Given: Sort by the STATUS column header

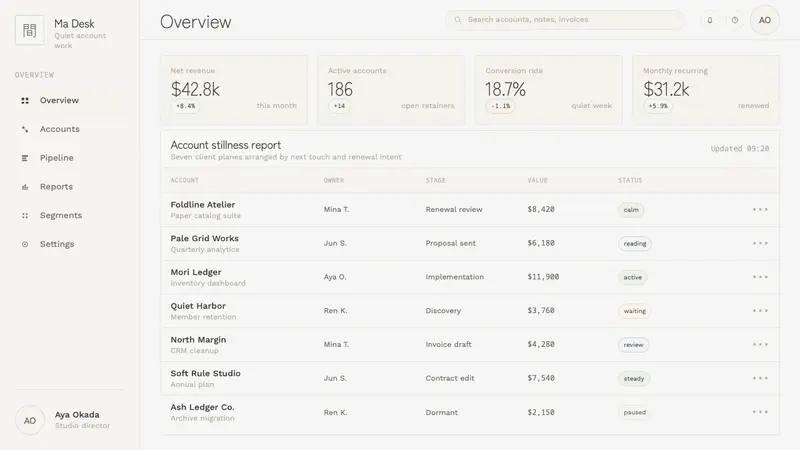Looking at the screenshot, I should (x=630, y=180).
